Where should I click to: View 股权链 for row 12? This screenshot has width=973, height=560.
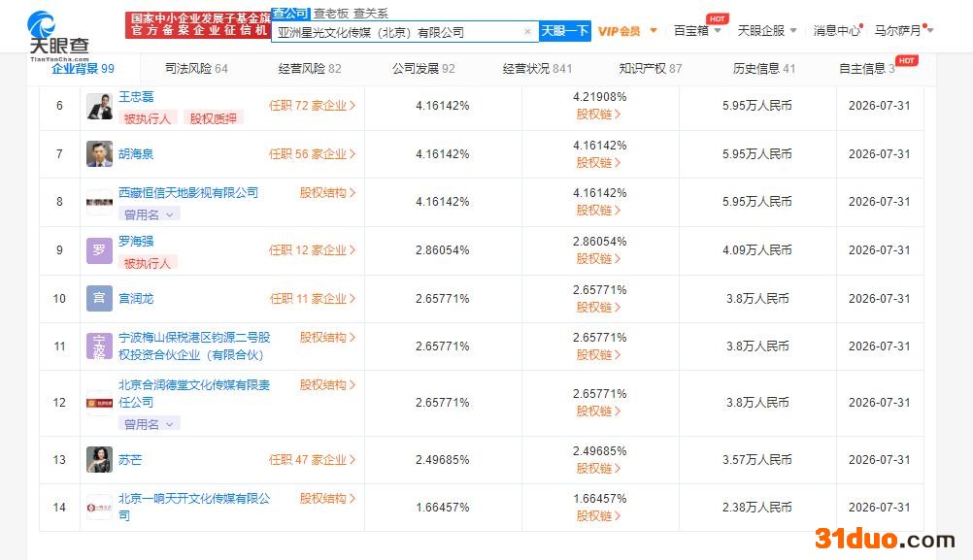(x=598, y=412)
